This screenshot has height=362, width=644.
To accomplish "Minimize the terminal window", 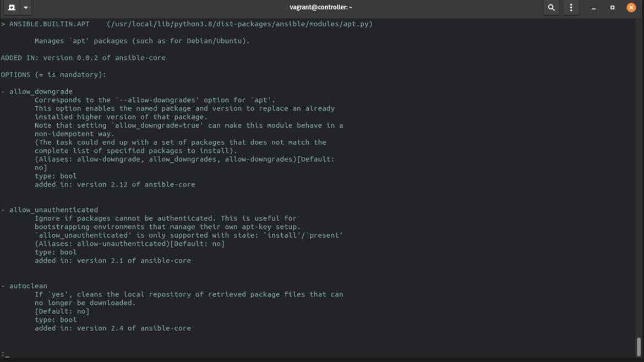I will click(594, 8).
